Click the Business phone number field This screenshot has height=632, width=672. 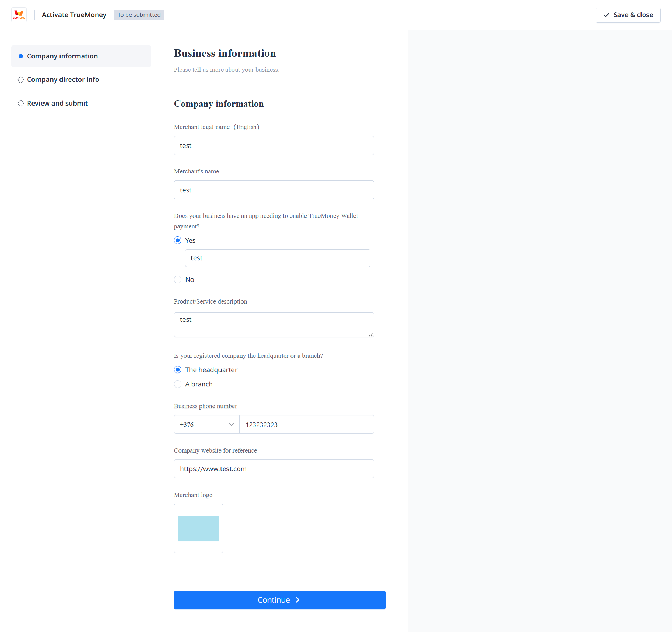(x=307, y=424)
